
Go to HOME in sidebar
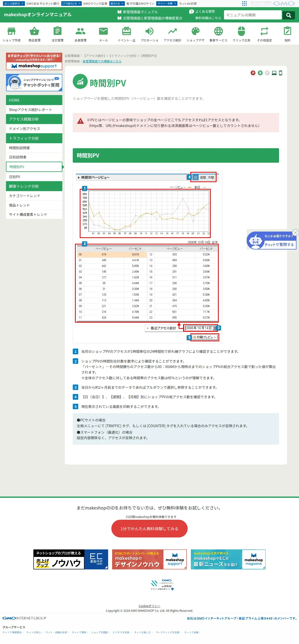coord(34,100)
